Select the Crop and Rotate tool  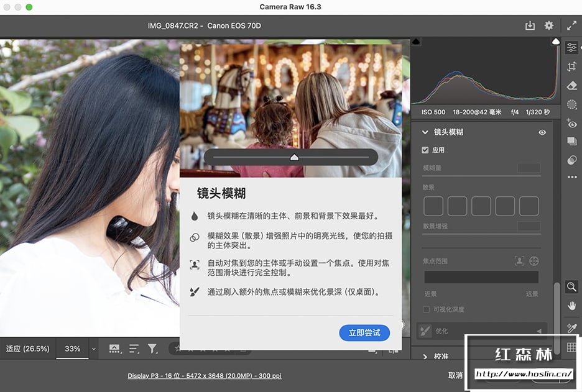[x=571, y=66]
